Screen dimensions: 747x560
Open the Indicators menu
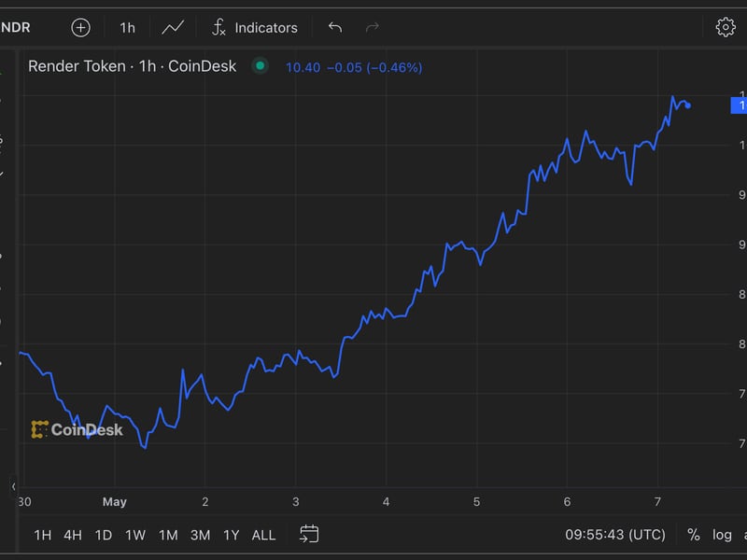(254, 27)
